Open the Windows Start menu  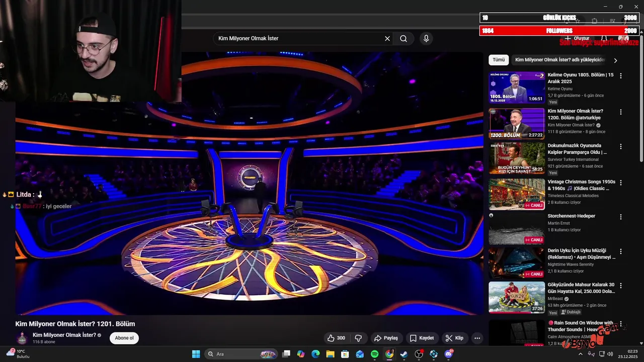[x=196, y=354]
